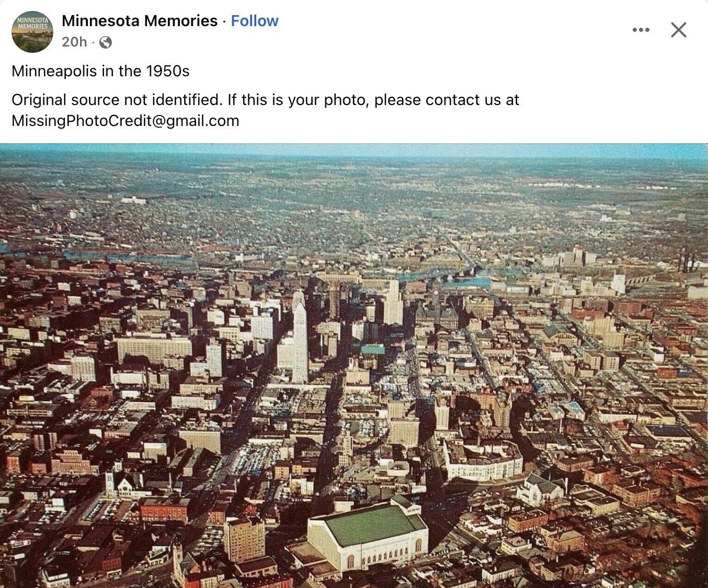Screen dimensions: 708x588
Task: Click the teal-roofed building in the photo's center
Action: point(373,349)
